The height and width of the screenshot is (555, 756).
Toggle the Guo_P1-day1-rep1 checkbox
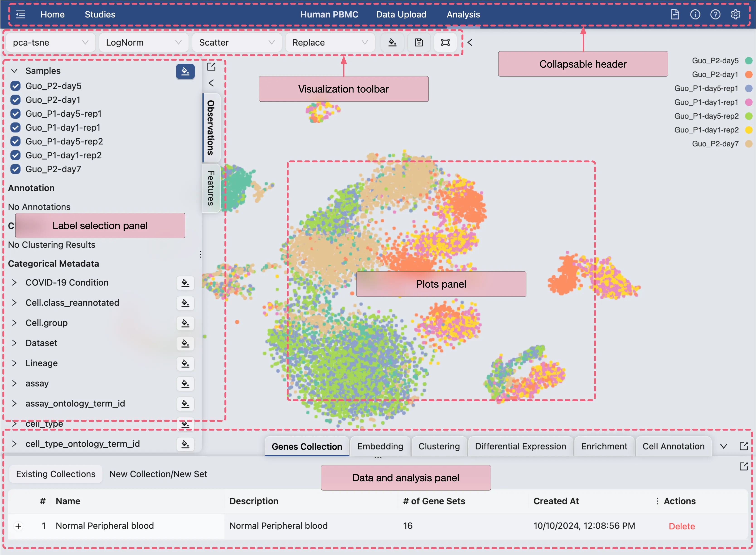coord(15,128)
